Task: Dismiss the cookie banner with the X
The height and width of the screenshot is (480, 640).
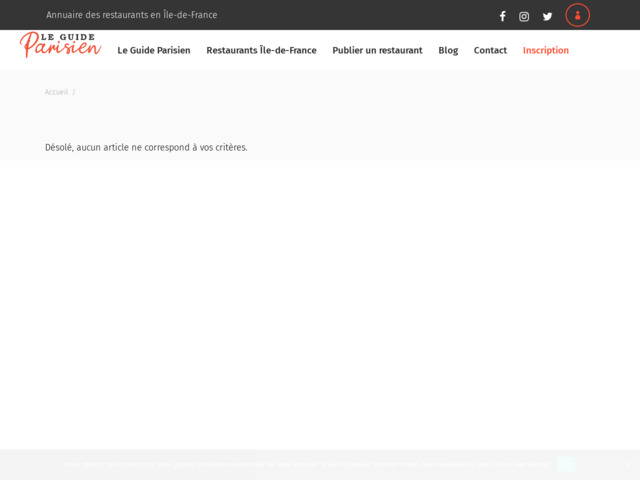Action: pos(628,464)
